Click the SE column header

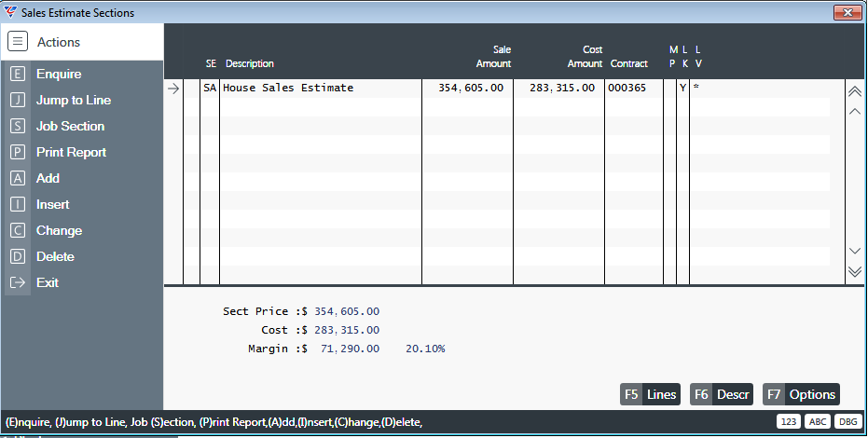(211, 63)
